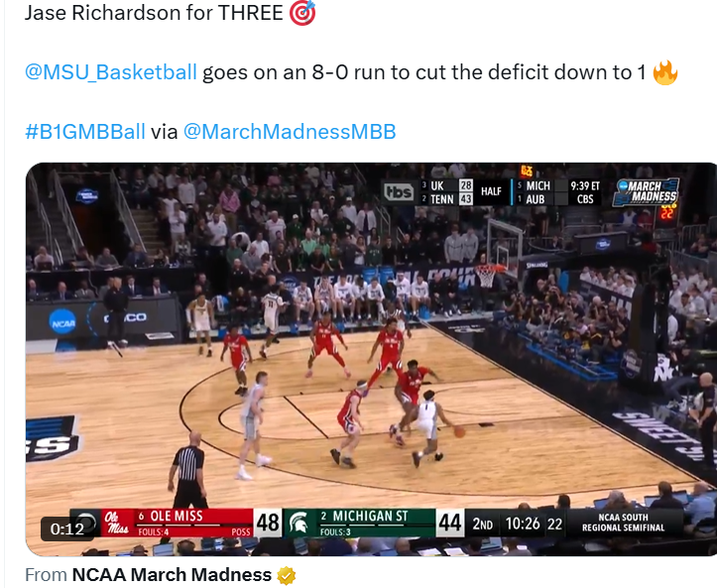Open the @MarchMadnessMBB profile mention

pyautogui.click(x=290, y=132)
